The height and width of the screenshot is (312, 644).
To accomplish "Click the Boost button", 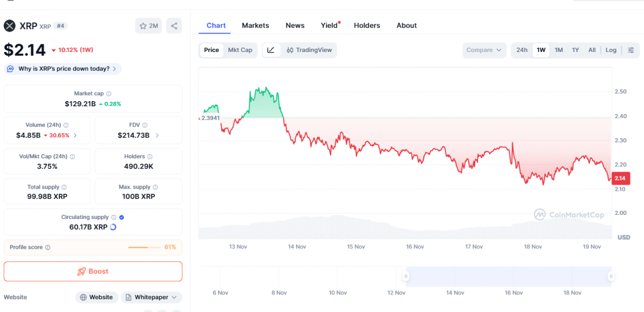I will (93, 272).
